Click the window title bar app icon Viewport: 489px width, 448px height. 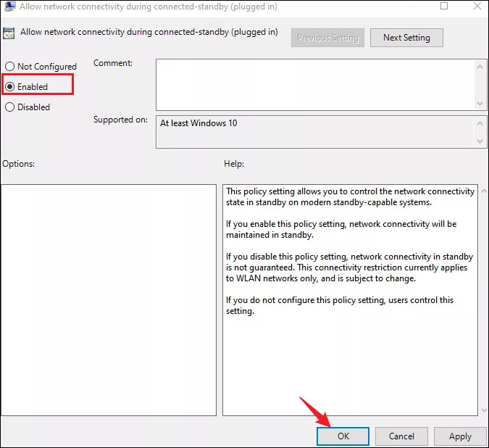pos(10,7)
